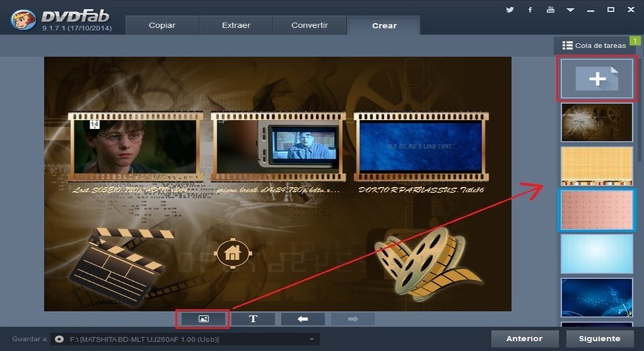Click the DOKTOR PARNASSUS title text
This screenshot has width=644, height=351.
coord(421,190)
